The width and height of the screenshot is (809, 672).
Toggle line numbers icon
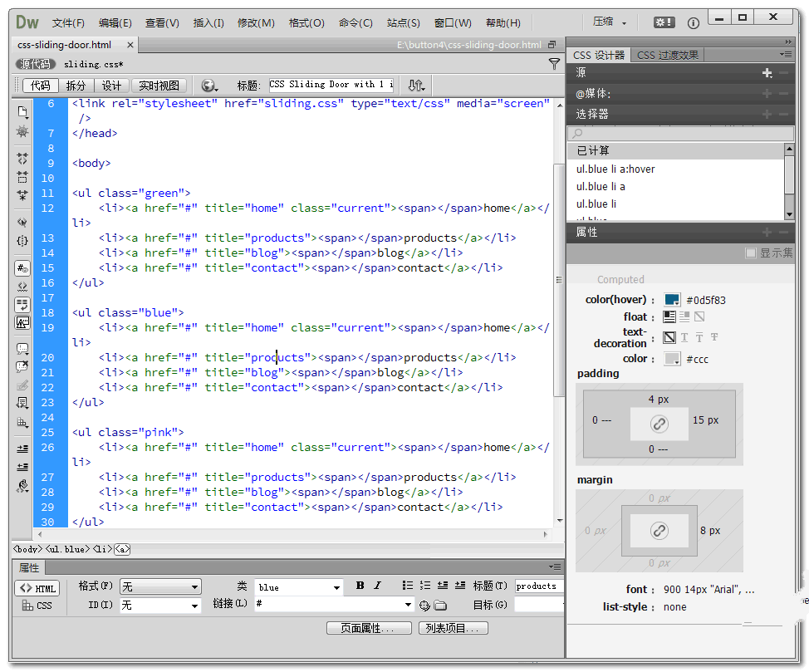click(x=22, y=268)
